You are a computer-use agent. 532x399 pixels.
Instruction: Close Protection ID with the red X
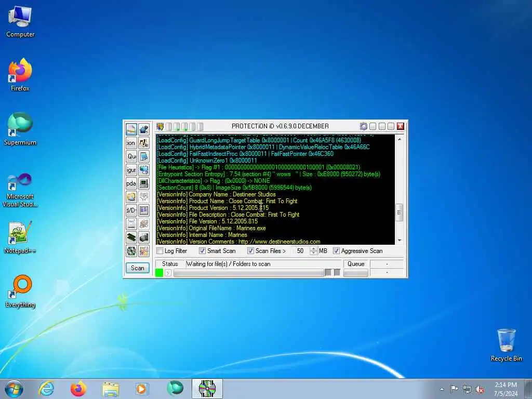401,127
